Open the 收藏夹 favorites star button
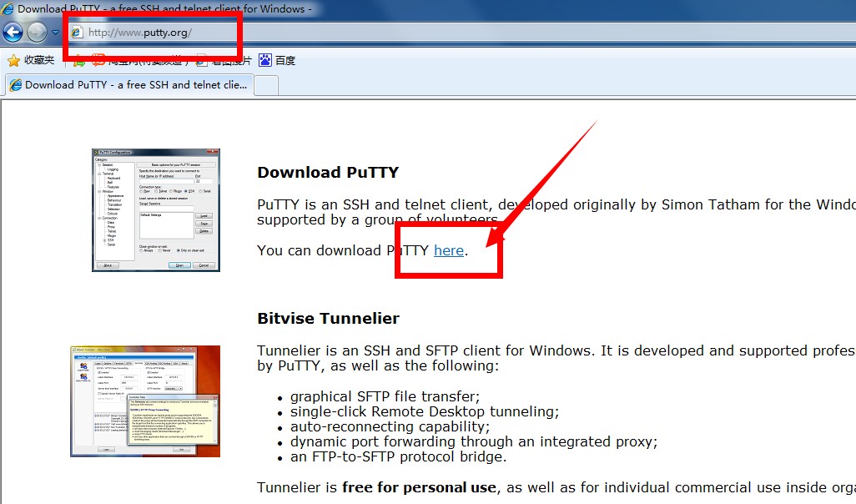 pos(31,60)
